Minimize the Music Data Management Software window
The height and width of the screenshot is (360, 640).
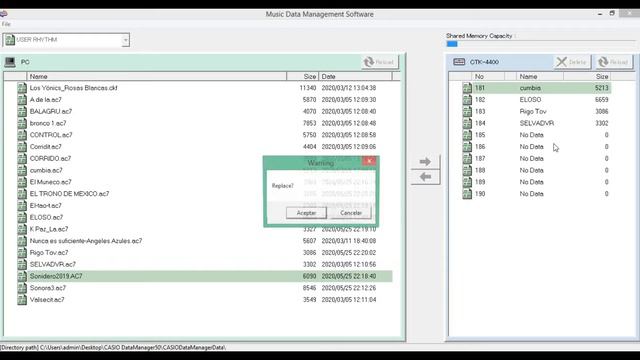pos(600,14)
